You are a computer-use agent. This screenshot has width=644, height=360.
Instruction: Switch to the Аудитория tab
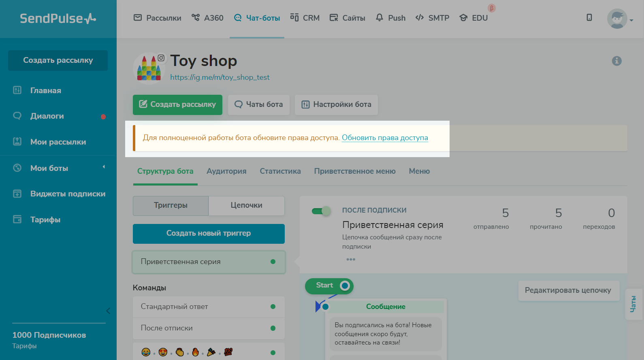(226, 171)
